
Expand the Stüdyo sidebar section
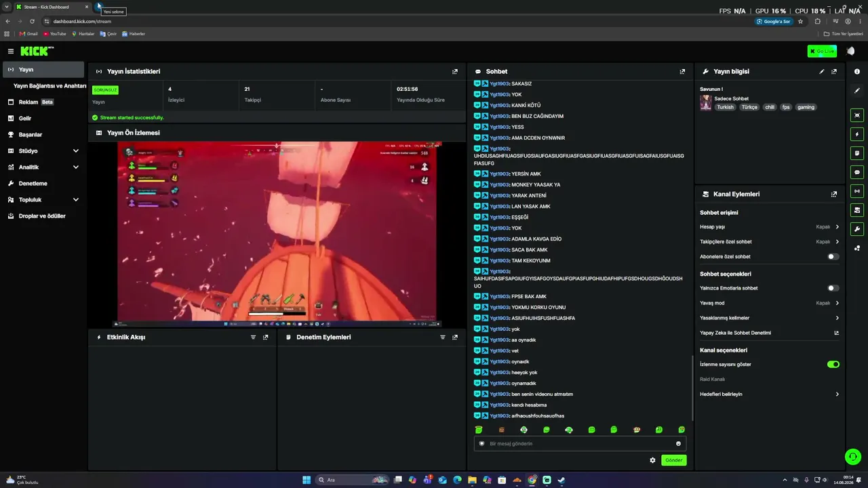pos(44,151)
